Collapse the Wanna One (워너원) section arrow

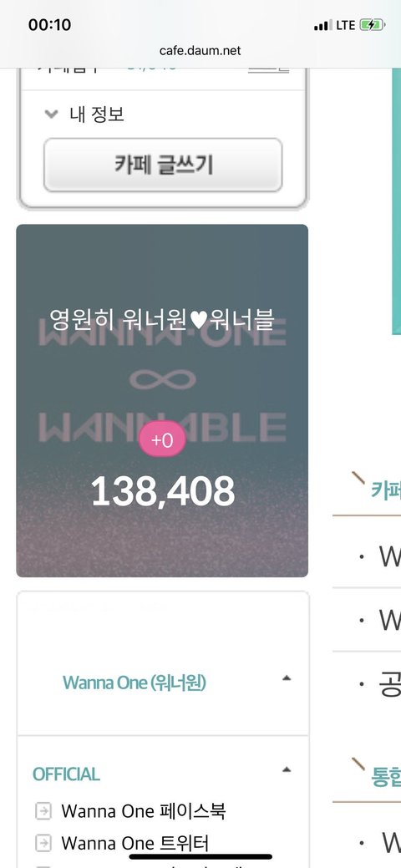pyautogui.click(x=287, y=678)
